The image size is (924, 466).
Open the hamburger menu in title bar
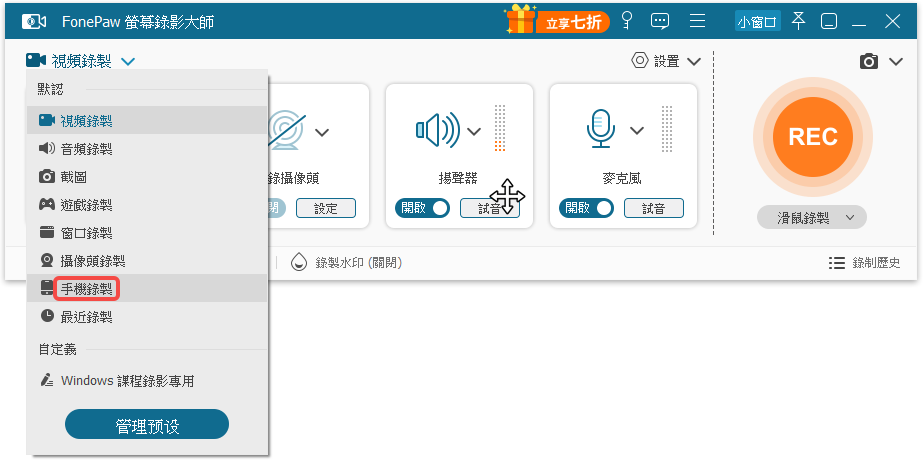[698, 21]
